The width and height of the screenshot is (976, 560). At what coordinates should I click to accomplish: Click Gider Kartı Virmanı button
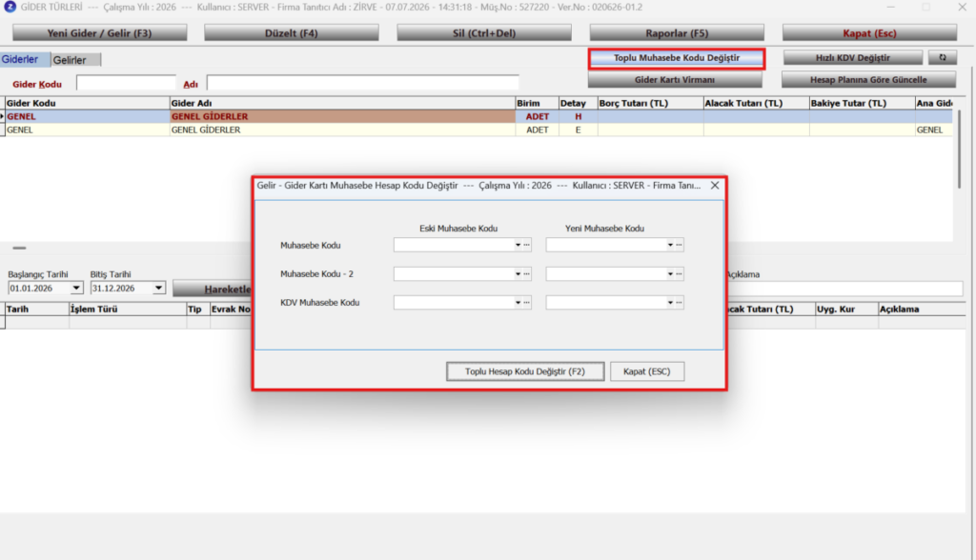(x=675, y=80)
